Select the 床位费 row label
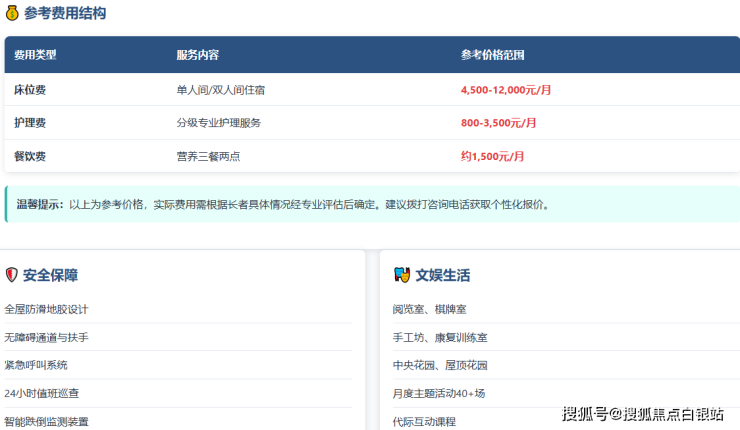740x430 pixels. coord(30,90)
